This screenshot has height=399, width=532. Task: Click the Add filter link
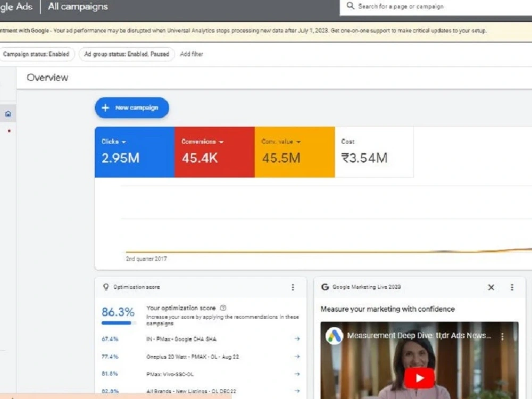click(192, 54)
